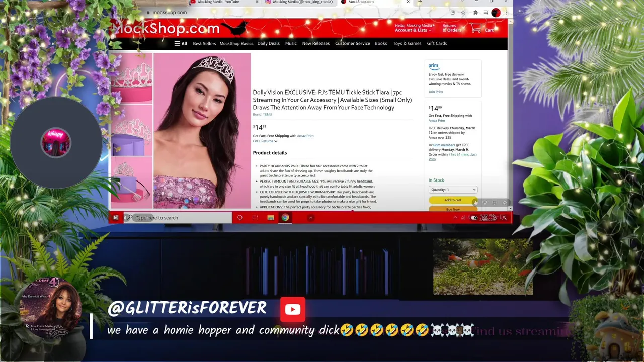Screen dimensions: 644x362
Task: Open the Chrome extensions puzzle icon
Action: tap(475, 13)
